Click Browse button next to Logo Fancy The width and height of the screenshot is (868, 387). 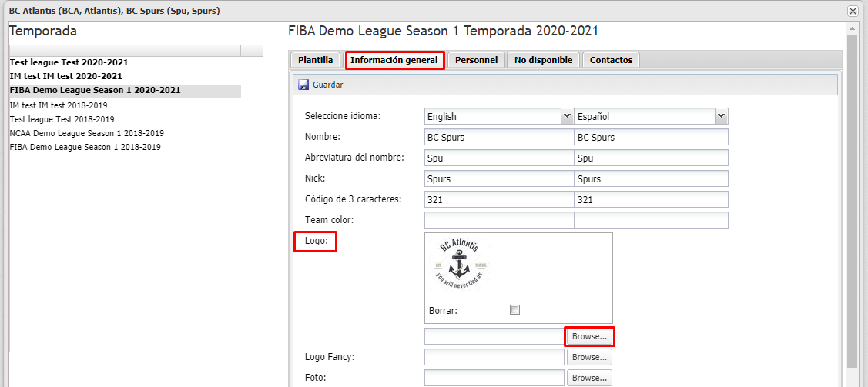(x=589, y=357)
